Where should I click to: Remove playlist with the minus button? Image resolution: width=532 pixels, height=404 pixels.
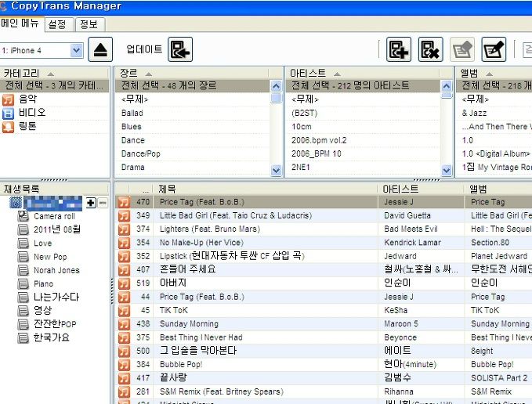pos(103,203)
